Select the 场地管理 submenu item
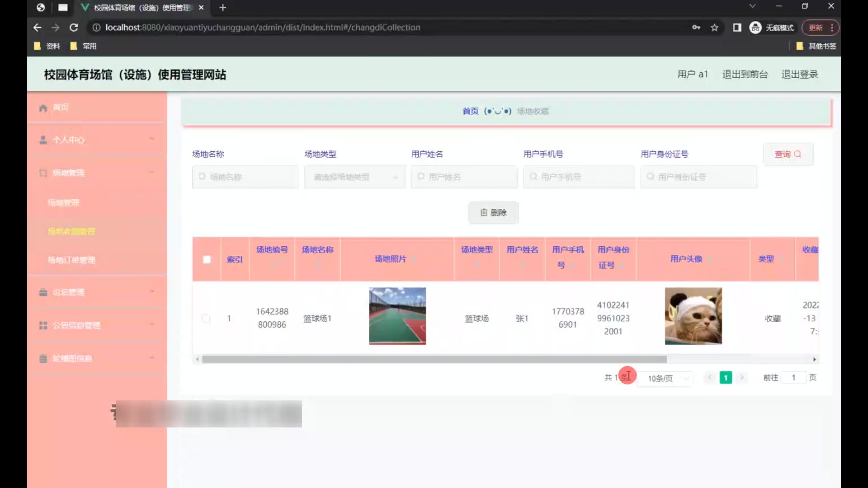The width and height of the screenshot is (868, 488). point(63,203)
